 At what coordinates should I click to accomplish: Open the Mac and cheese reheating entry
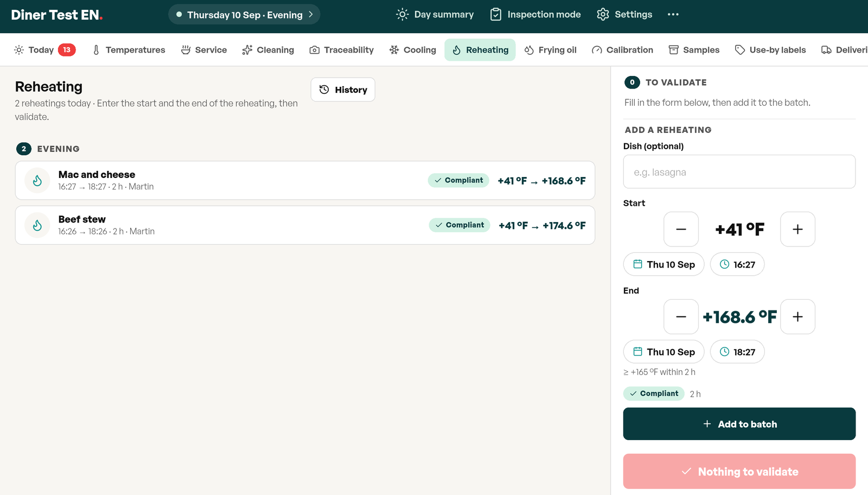pos(305,180)
